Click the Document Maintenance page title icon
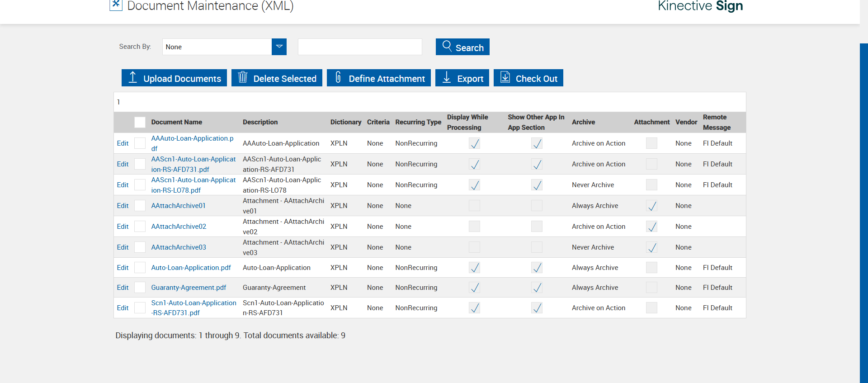 116,5
